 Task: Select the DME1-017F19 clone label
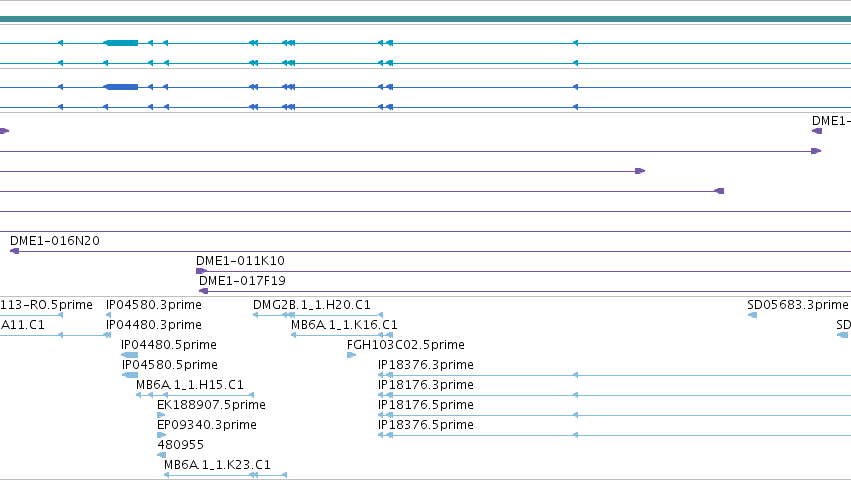(x=243, y=281)
